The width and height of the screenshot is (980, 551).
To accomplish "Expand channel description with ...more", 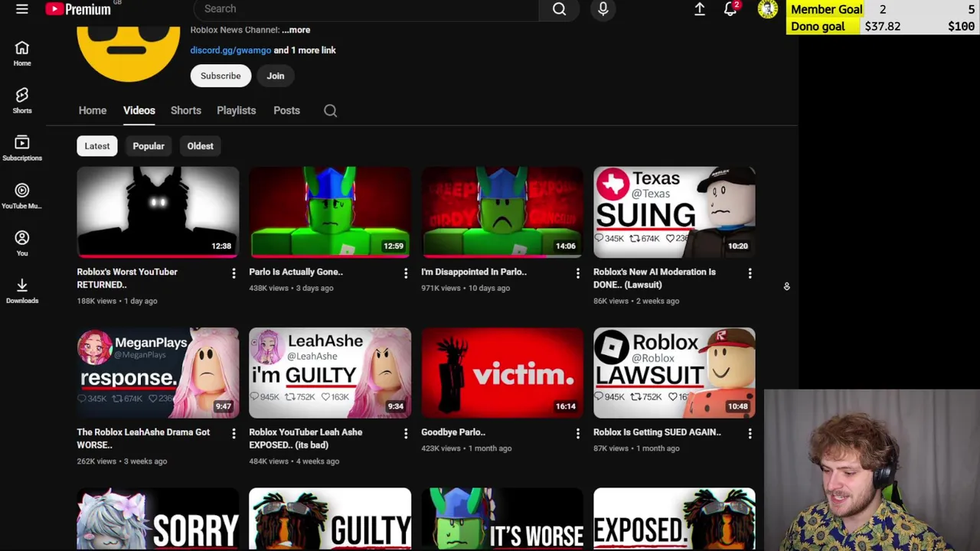I will pyautogui.click(x=296, y=30).
